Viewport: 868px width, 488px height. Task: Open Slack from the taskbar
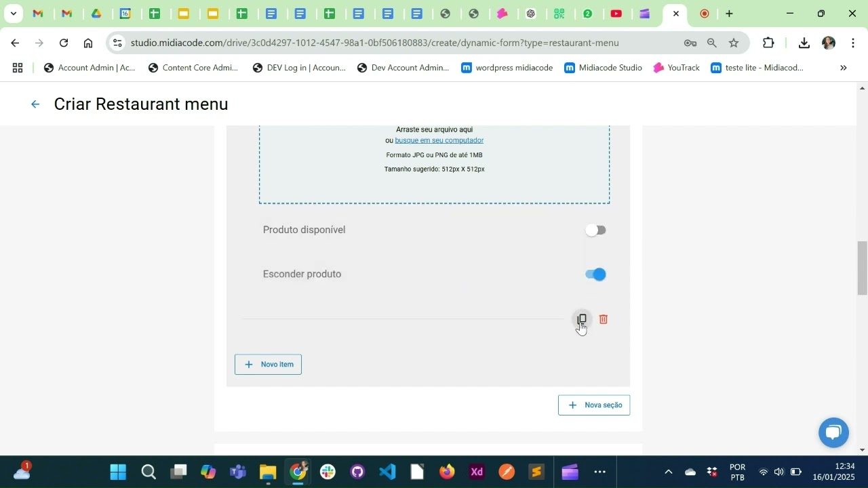[328, 472]
